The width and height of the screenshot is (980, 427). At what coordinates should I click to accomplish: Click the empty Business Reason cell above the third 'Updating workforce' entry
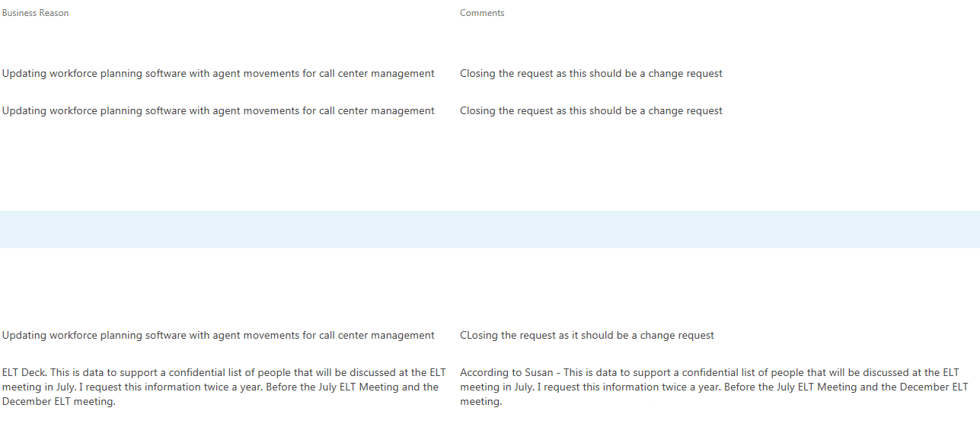[228, 304]
